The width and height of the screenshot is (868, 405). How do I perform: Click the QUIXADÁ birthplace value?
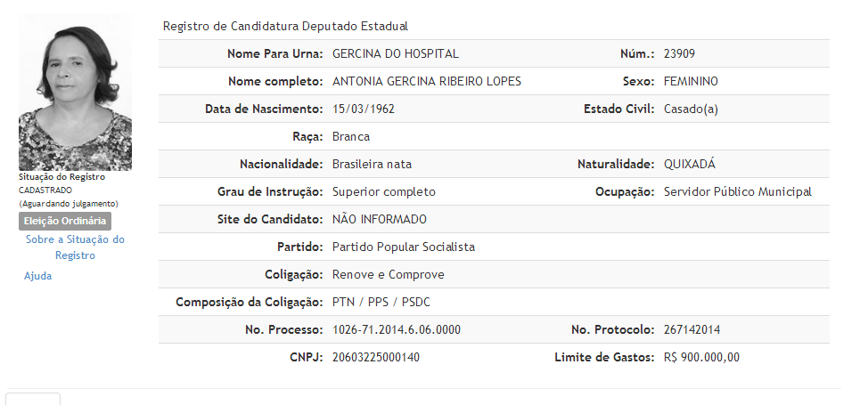[690, 165]
